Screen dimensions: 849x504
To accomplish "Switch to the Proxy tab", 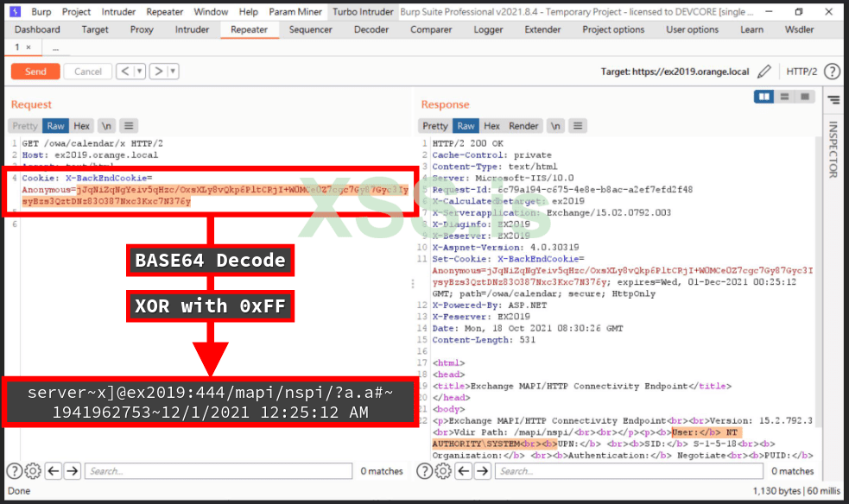I will (x=142, y=29).
